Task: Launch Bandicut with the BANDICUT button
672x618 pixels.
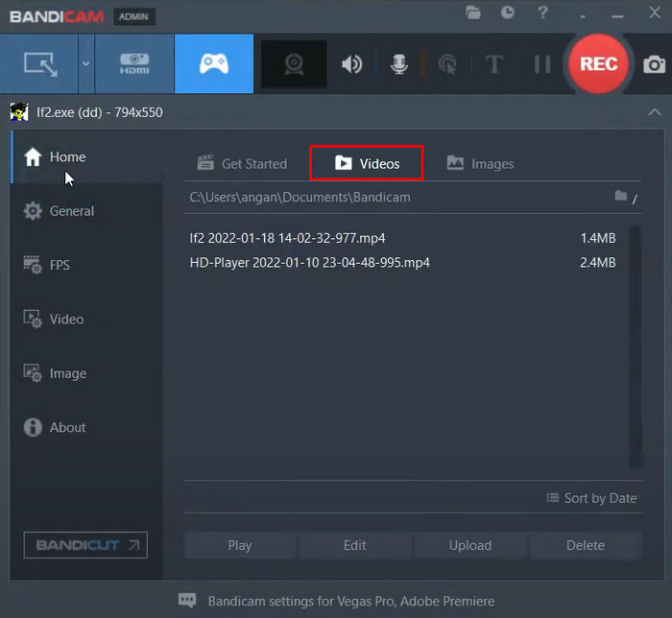Action: point(85,545)
